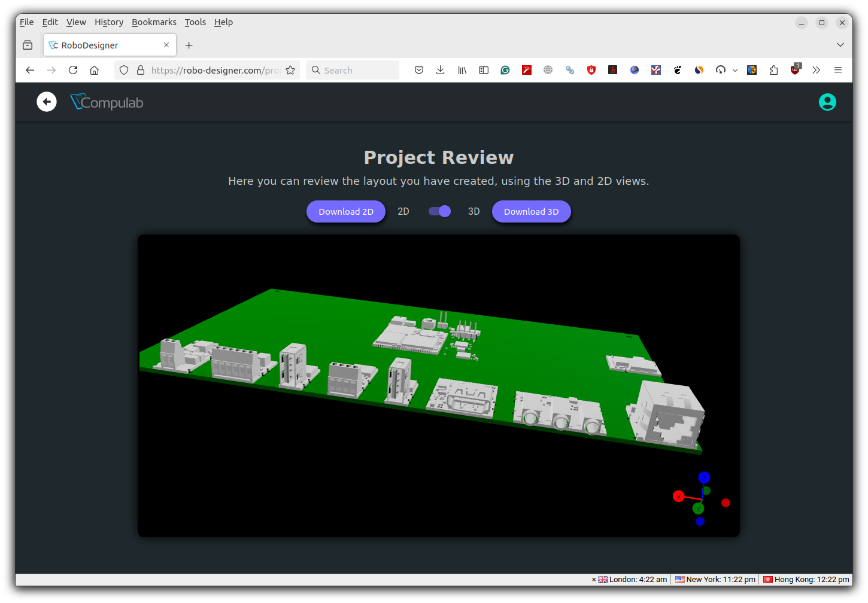Toggle the bookmark star in the address bar

pyautogui.click(x=291, y=70)
